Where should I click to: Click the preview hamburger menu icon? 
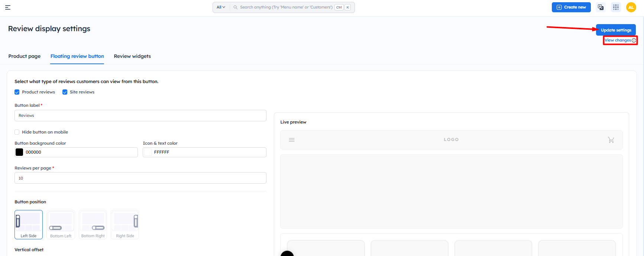(x=292, y=140)
